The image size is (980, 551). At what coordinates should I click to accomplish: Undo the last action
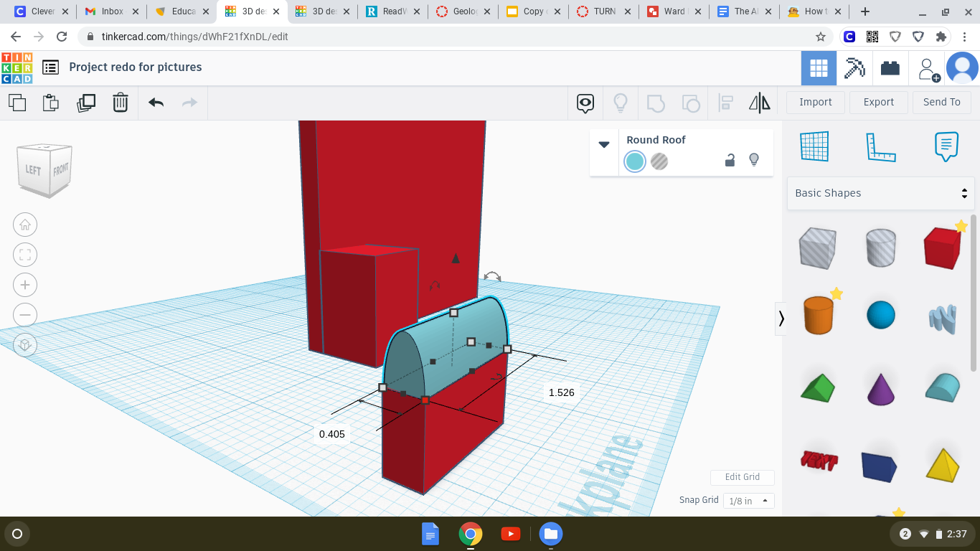[x=156, y=103]
